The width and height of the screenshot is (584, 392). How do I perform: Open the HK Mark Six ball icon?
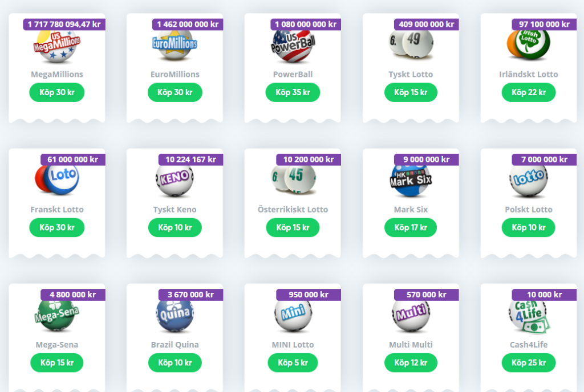pos(411,181)
